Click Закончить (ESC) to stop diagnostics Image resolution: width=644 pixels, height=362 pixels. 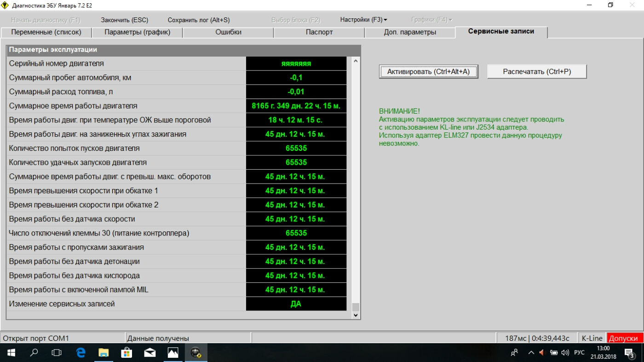(x=124, y=20)
